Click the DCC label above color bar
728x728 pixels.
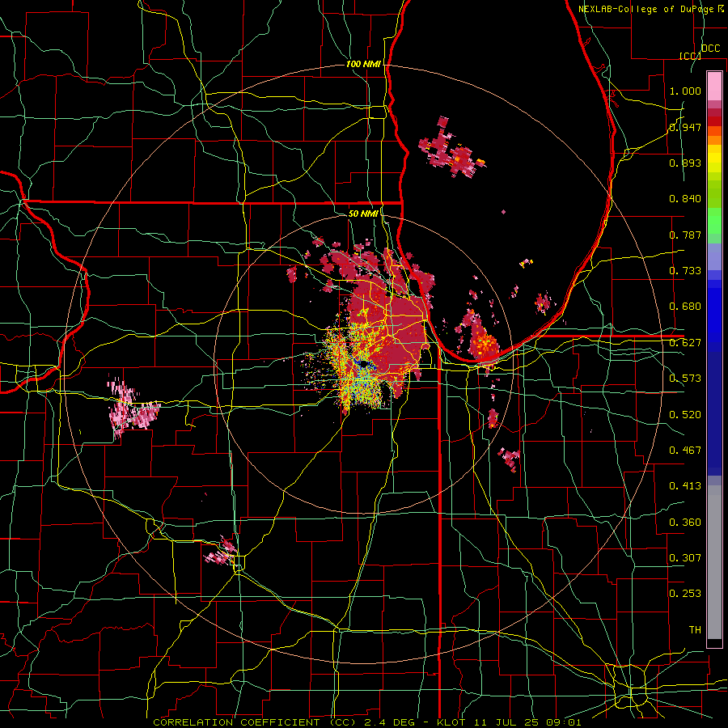(710, 49)
